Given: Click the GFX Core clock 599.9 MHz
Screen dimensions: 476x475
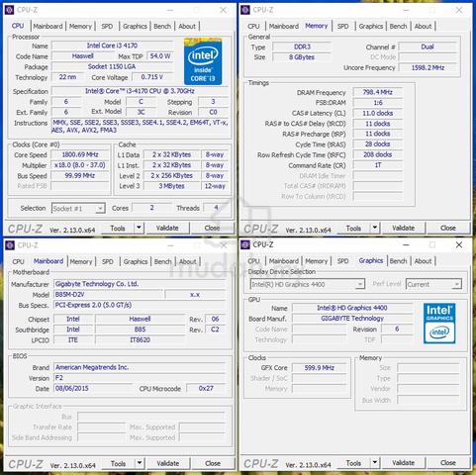Looking at the screenshot, I should 320,368.
